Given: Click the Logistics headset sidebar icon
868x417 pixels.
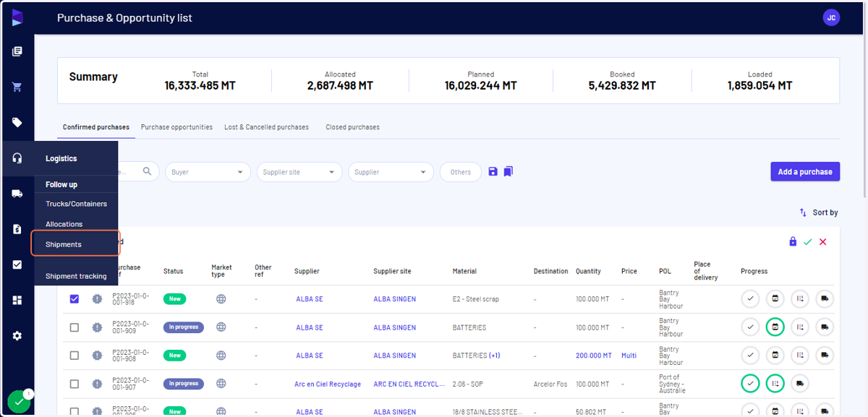Looking at the screenshot, I should click(17, 158).
